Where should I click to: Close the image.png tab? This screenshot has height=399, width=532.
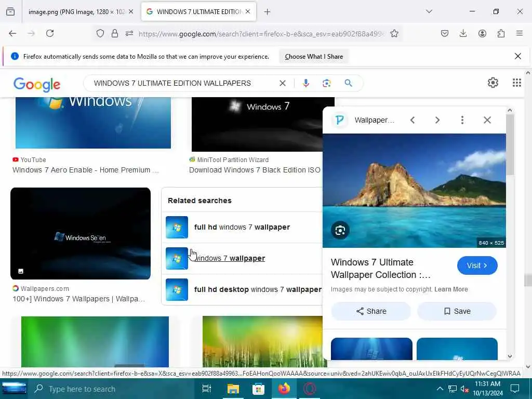[x=131, y=12]
